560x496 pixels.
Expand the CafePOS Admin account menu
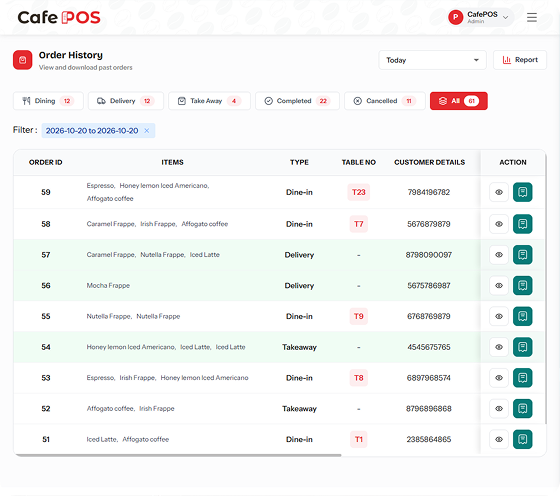[481, 17]
